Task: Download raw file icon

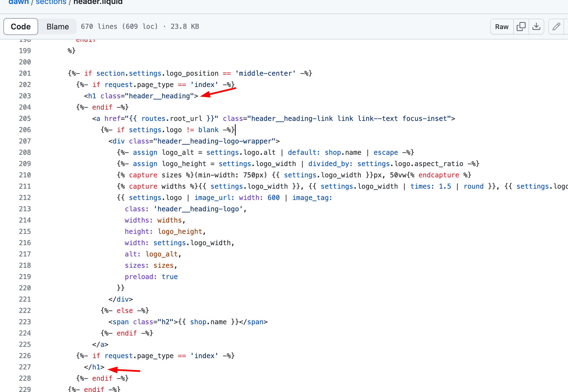Action: tap(536, 27)
